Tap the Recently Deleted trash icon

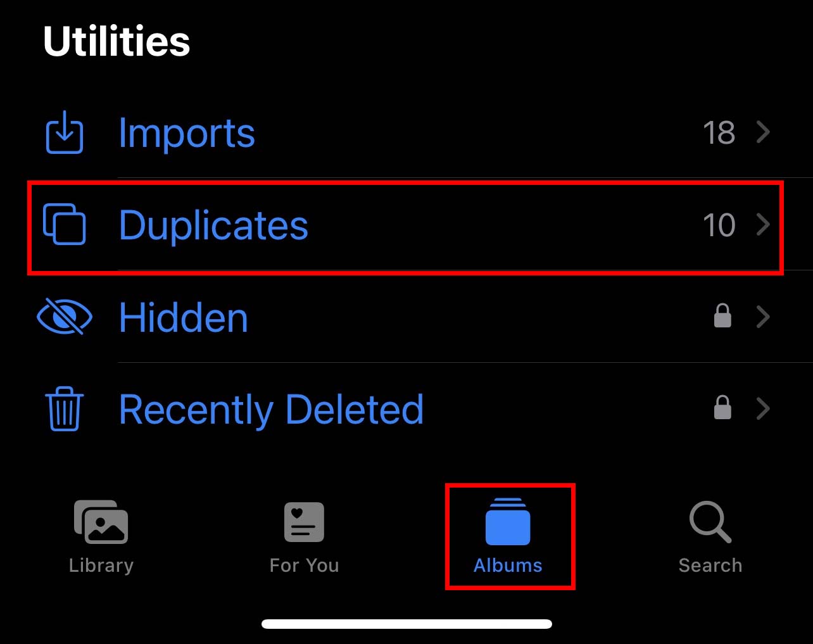pyautogui.click(x=64, y=409)
